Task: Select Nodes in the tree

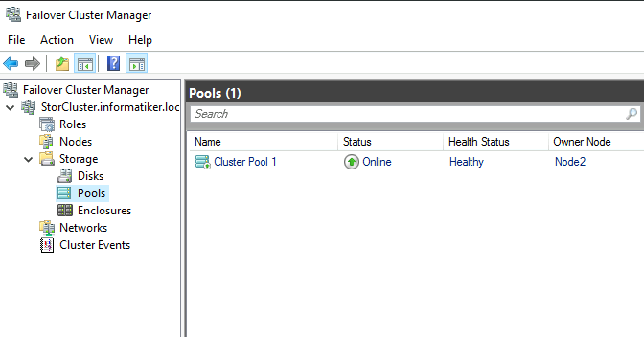Action: (76, 142)
